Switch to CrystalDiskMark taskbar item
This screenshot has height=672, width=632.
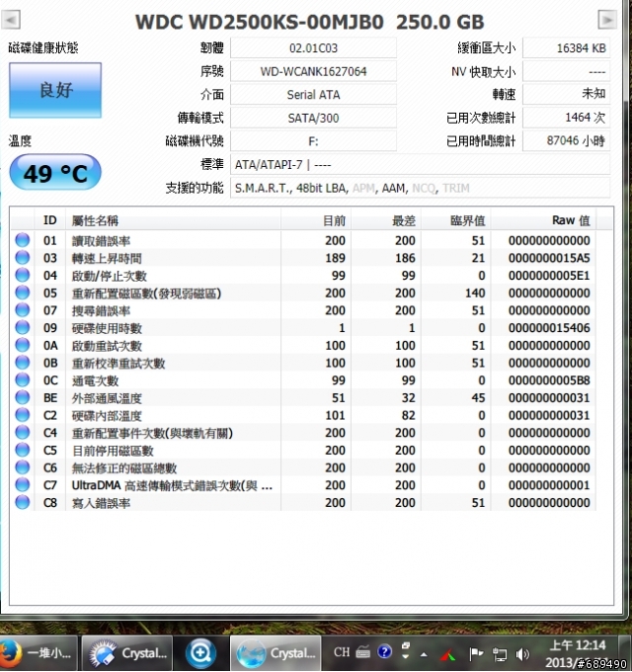pyautogui.click(x=127, y=653)
